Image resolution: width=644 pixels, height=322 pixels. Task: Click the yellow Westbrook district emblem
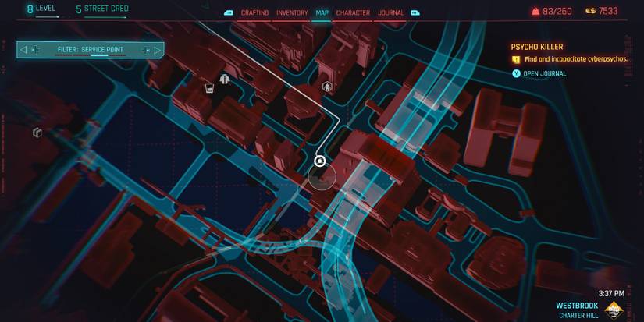tap(614, 310)
